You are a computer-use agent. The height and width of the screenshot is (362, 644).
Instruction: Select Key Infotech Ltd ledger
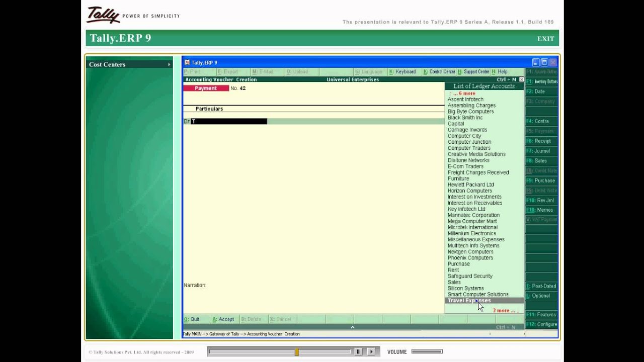466,209
